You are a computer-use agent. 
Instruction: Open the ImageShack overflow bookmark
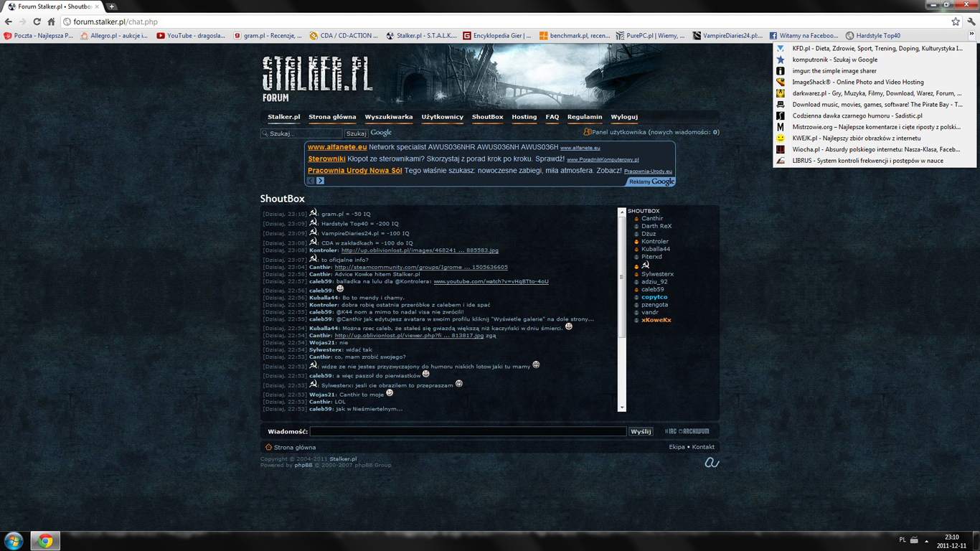pyautogui.click(x=874, y=82)
